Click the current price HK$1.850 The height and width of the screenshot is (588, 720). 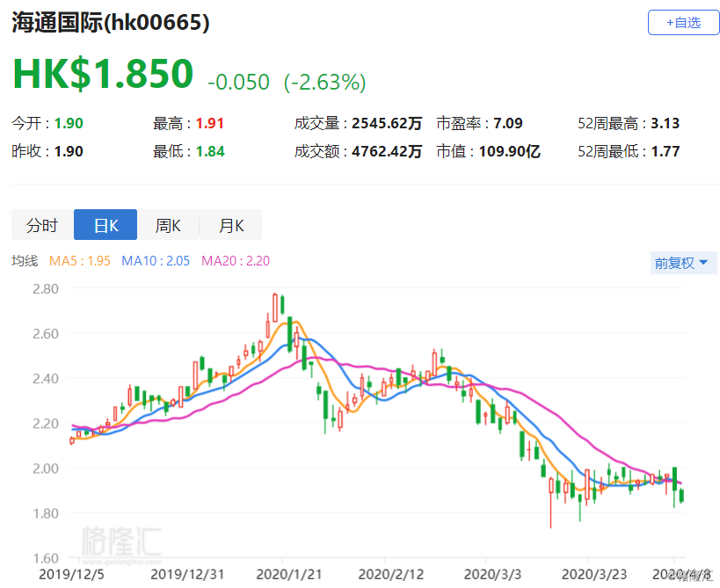(104, 74)
